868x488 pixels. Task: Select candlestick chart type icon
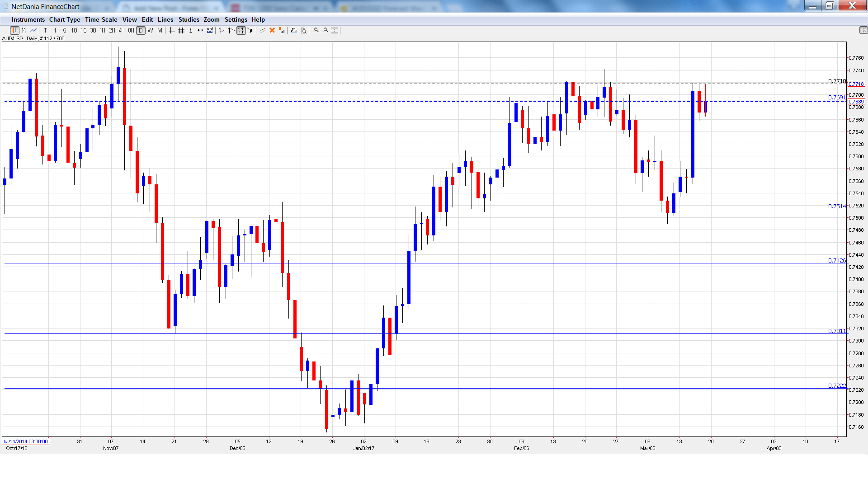(14, 30)
